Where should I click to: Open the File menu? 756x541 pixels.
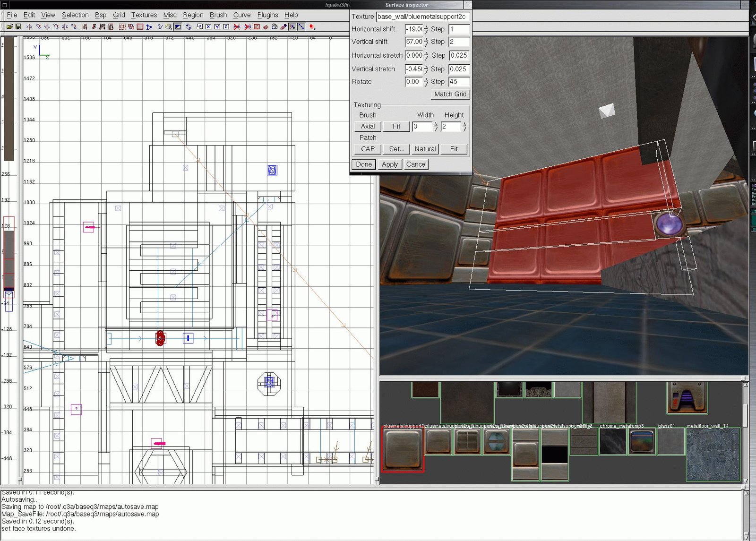click(12, 15)
